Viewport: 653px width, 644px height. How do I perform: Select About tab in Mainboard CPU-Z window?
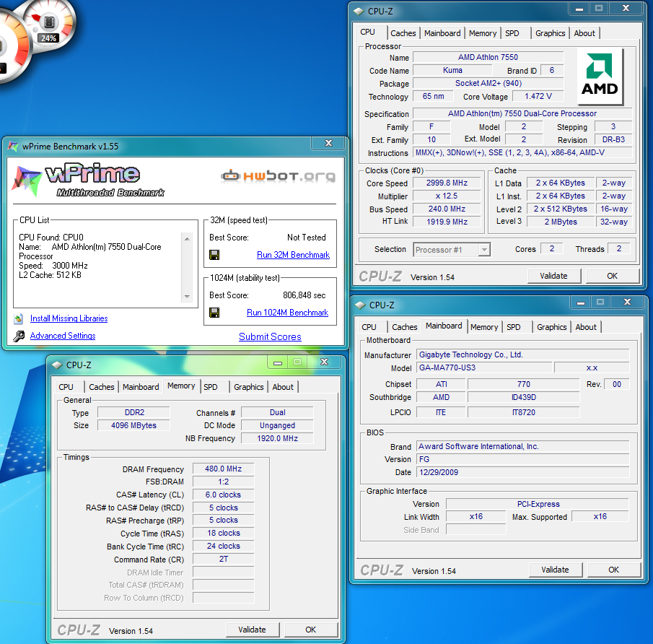point(585,327)
